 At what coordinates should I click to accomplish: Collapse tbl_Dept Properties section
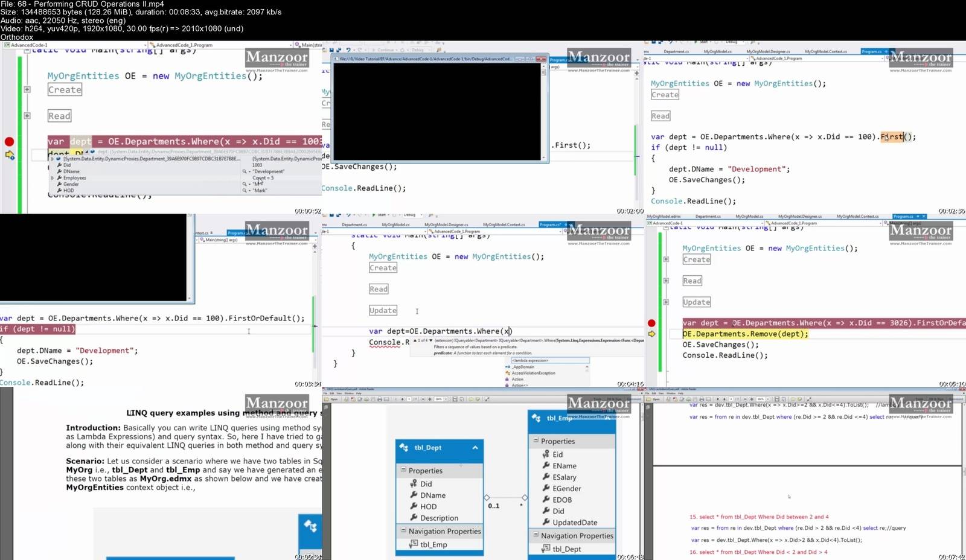click(403, 469)
